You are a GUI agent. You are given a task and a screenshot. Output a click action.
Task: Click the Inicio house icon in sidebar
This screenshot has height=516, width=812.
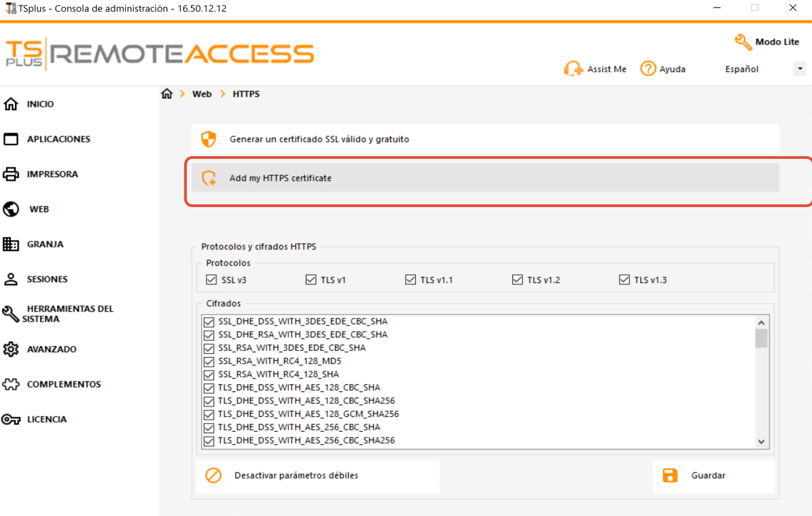tap(11, 104)
